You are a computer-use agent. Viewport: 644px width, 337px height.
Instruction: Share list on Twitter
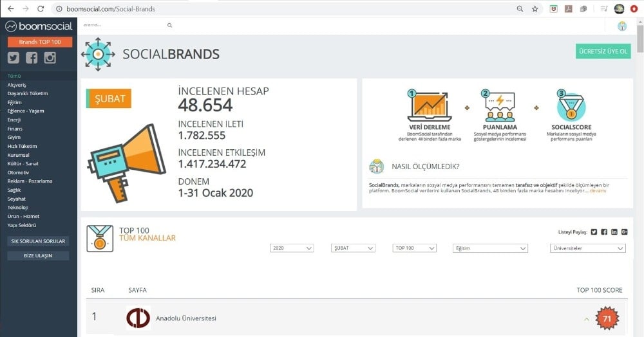point(594,232)
